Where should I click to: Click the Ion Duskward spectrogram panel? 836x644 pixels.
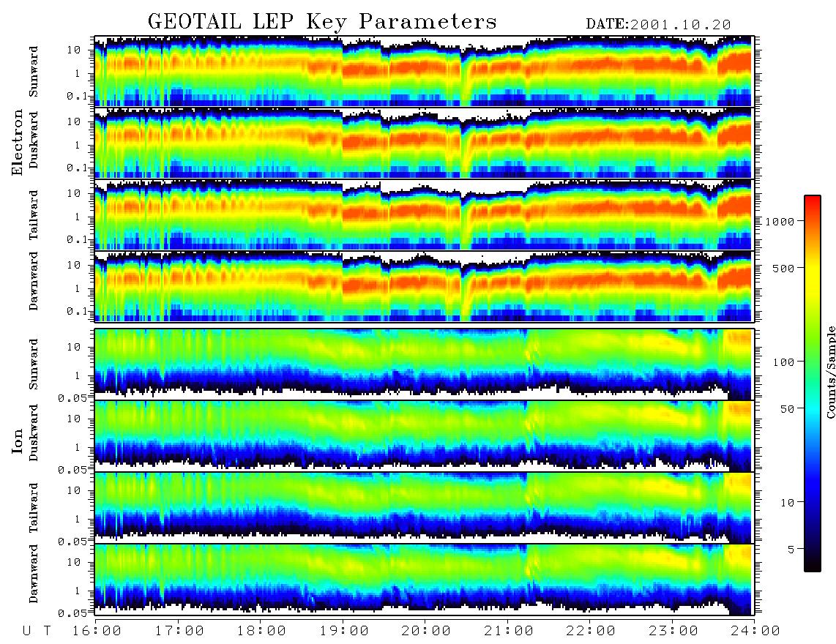tap(423, 436)
